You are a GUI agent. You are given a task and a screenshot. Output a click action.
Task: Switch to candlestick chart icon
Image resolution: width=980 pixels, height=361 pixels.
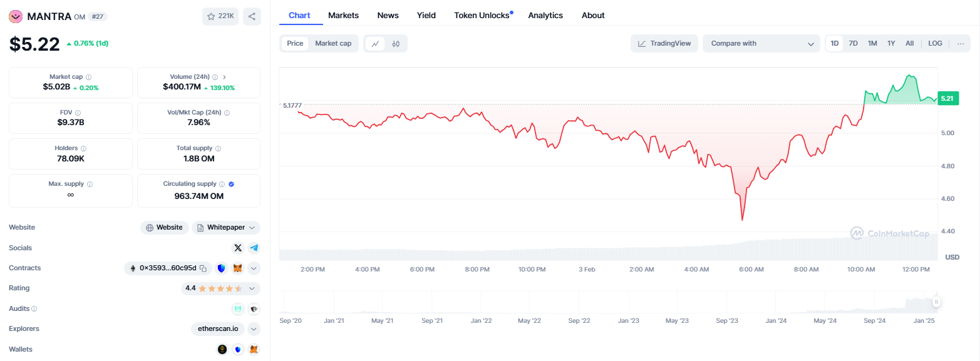[x=396, y=44]
